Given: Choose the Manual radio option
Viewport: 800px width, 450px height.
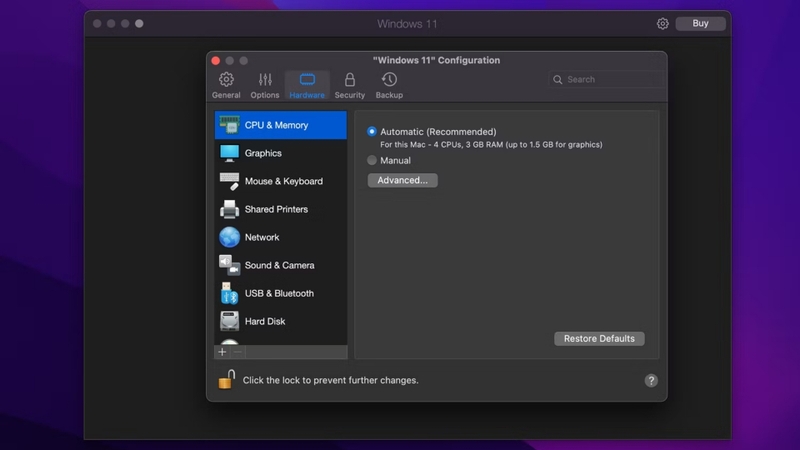Looking at the screenshot, I should point(372,160).
